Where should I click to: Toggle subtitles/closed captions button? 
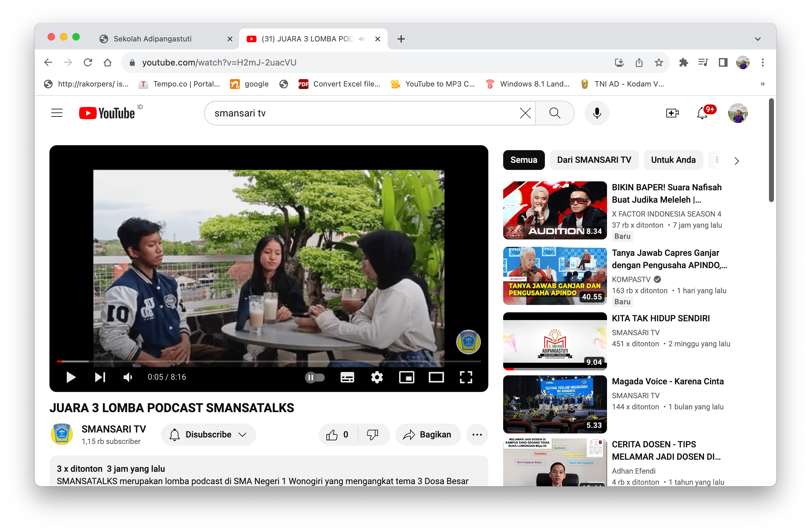(347, 377)
